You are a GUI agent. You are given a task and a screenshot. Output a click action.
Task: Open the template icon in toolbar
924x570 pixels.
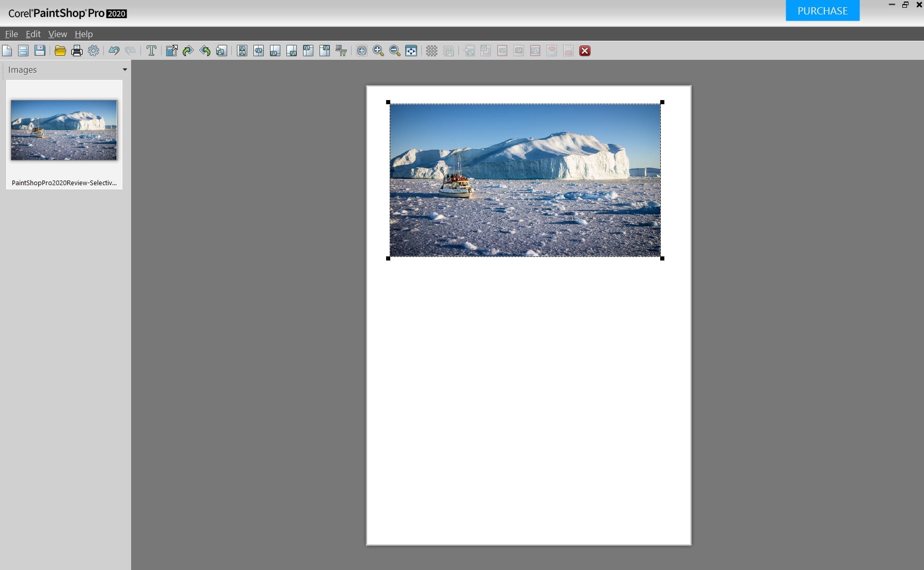pyautogui.click(x=23, y=51)
